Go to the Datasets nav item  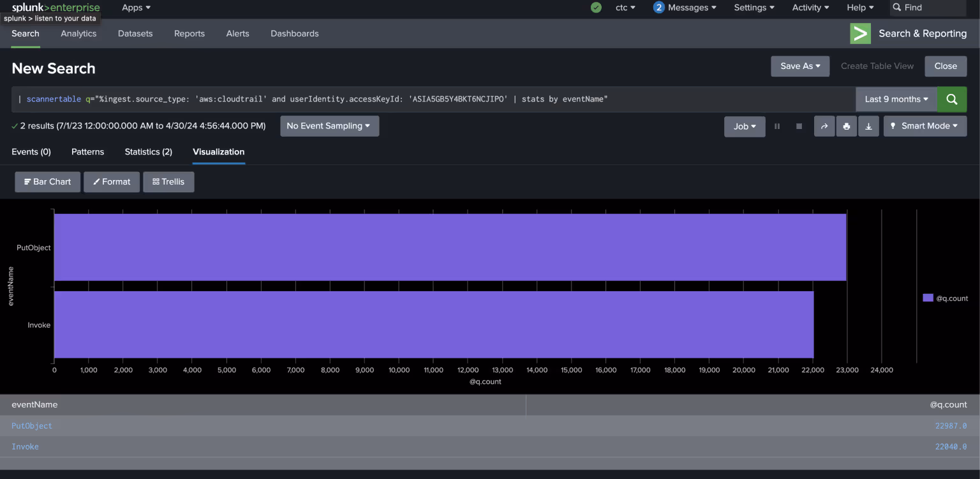[x=135, y=33]
